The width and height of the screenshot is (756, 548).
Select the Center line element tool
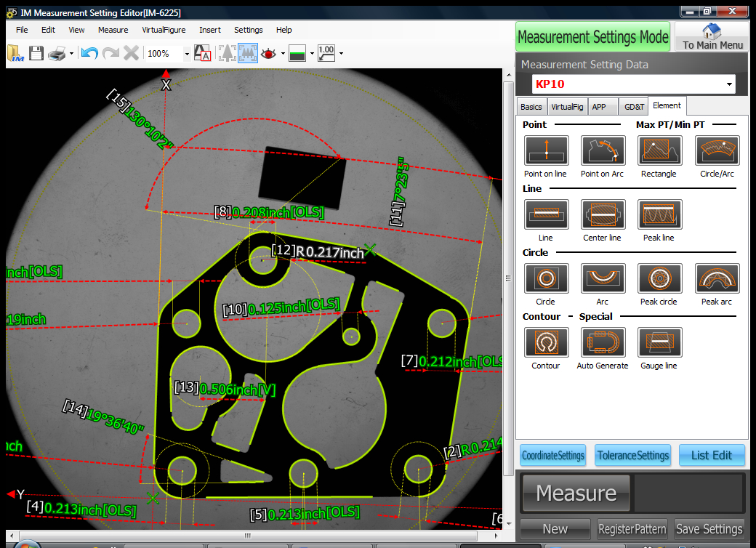coord(603,214)
